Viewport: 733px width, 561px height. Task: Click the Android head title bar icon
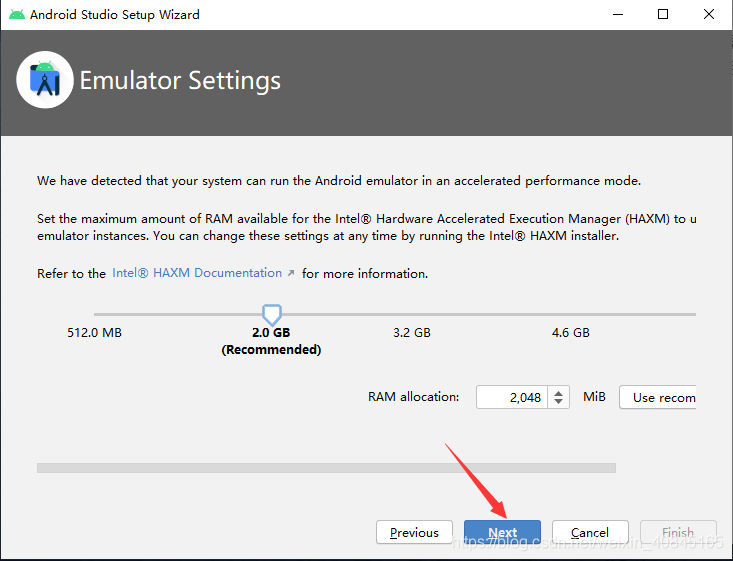coord(17,14)
